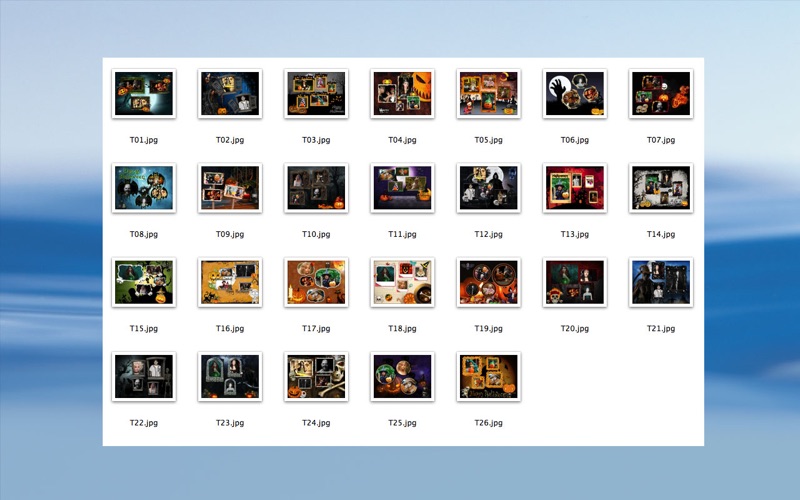Select the T15.jpg thumbnail image

click(144, 282)
